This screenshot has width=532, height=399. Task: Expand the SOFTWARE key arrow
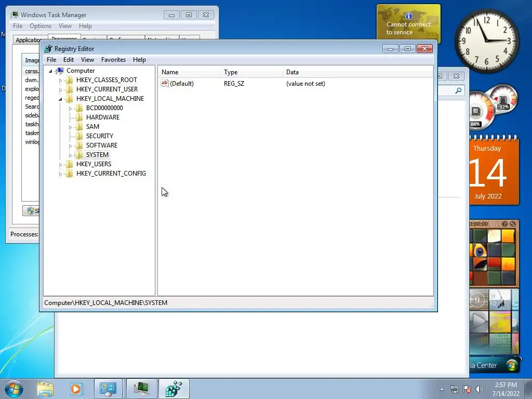(70, 146)
